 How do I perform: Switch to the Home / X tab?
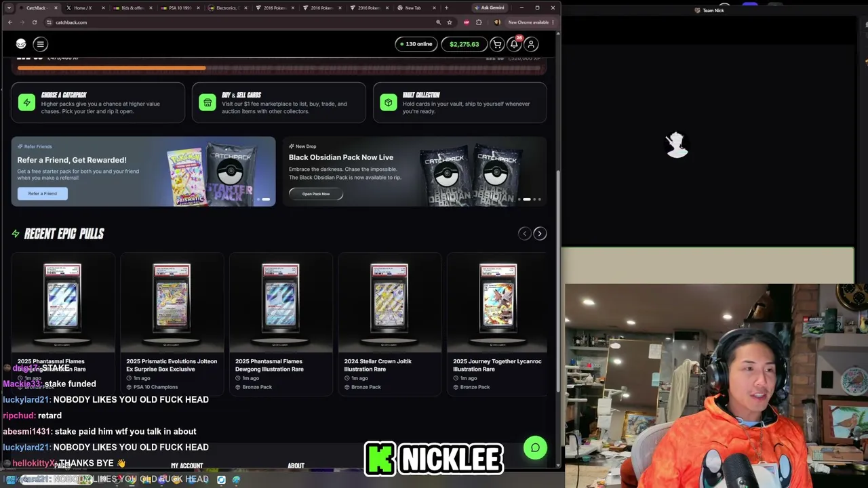coord(85,8)
